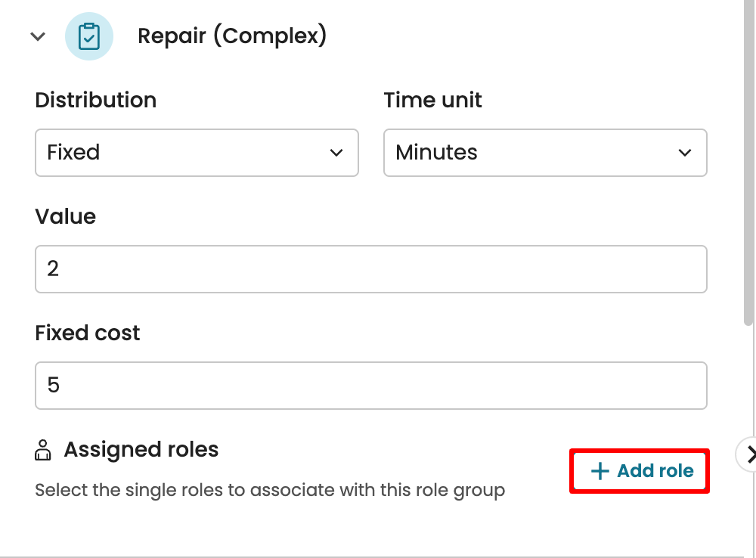Screen dimensions: 756x558
Task: Collapse the Repair (Complex) section chevron
Action: (x=38, y=36)
